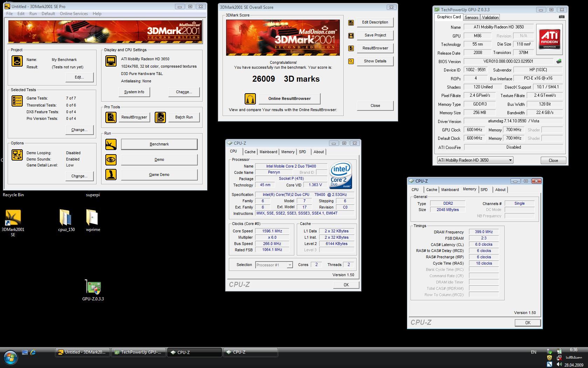The image size is (588, 368).
Task: Click the Batch Run icon in Pro Tools
Action: [x=160, y=117]
